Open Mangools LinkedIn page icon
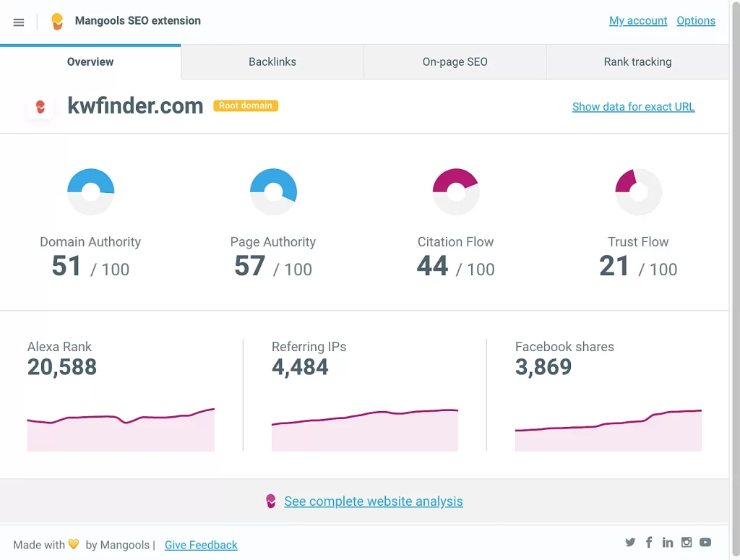The width and height of the screenshot is (740, 560). tap(667, 542)
